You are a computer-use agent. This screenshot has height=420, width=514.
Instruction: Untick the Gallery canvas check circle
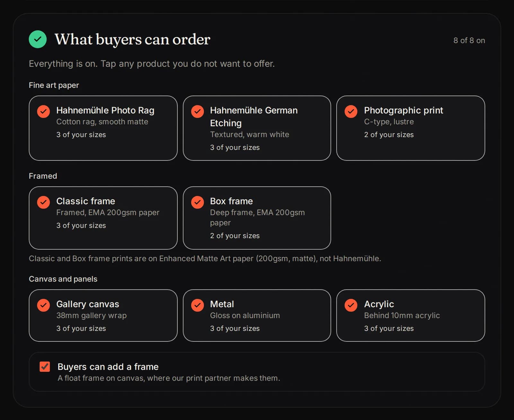(43, 305)
